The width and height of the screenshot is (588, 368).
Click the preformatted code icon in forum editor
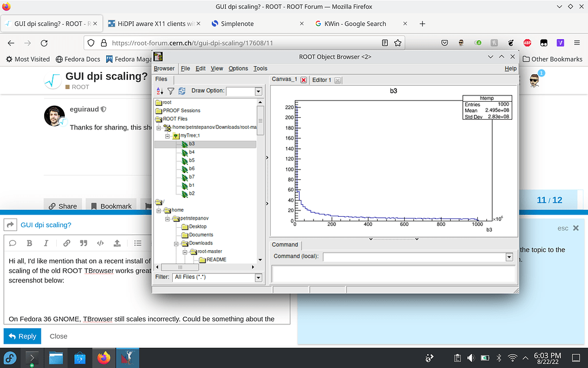point(100,243)
